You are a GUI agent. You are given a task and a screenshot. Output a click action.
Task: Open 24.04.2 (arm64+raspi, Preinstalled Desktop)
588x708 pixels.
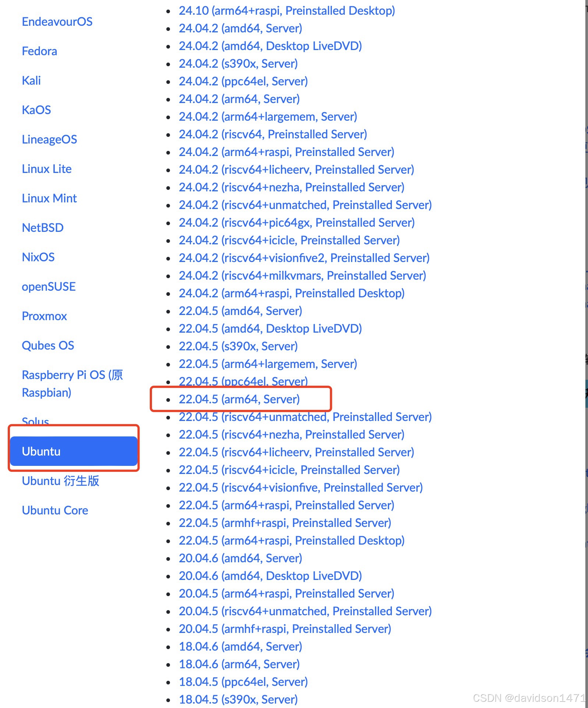(x=292, y=293)
